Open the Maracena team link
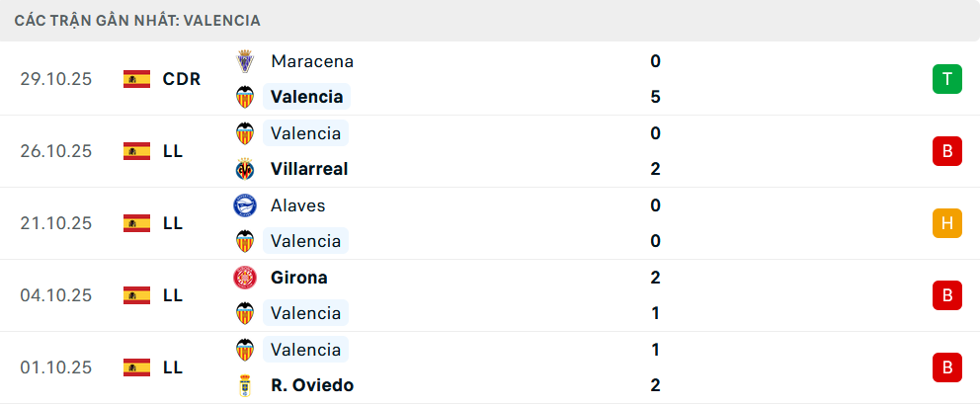 311,61
